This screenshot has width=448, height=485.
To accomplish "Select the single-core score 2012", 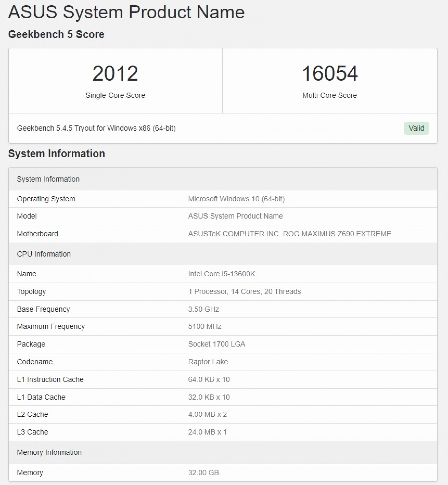I will [x=115, y=73].
